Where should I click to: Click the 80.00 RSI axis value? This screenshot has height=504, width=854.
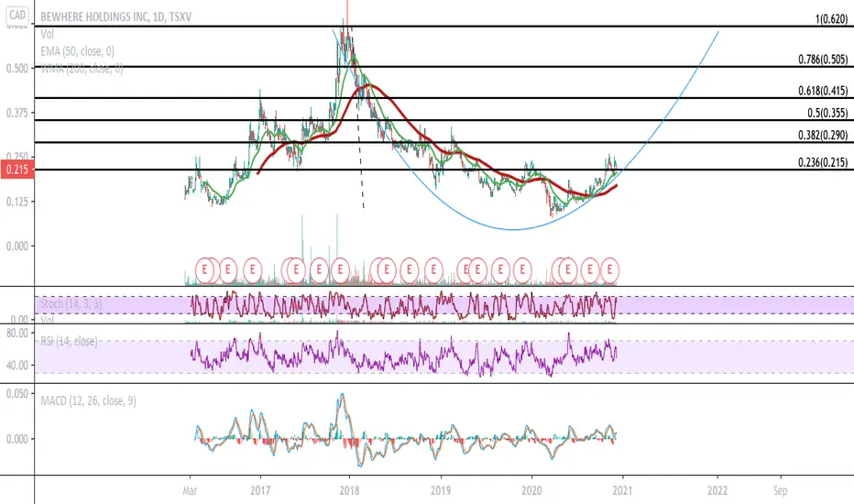[x=16, y=333]
